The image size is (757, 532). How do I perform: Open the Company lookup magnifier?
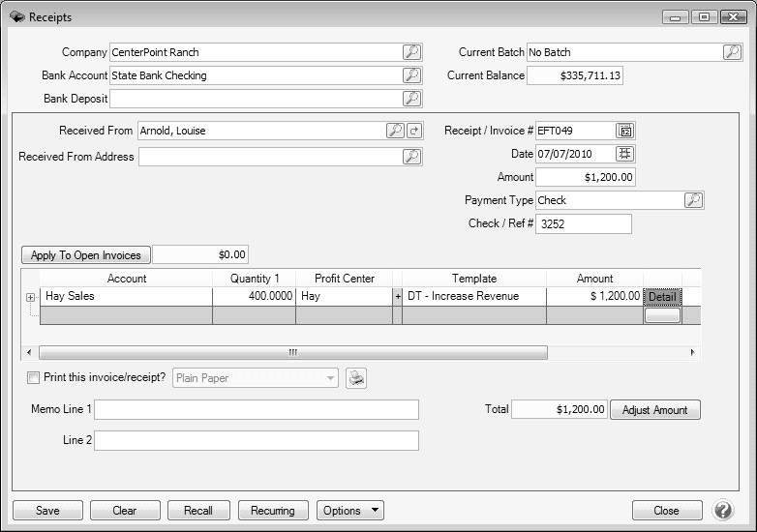click(411, 52)
